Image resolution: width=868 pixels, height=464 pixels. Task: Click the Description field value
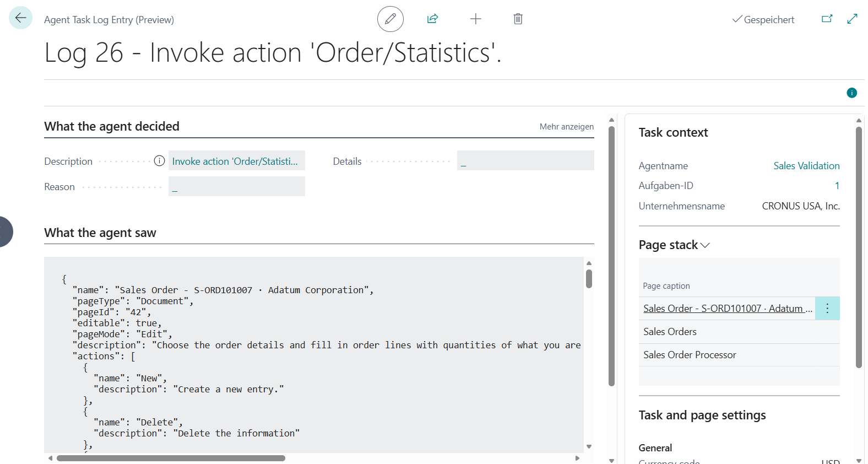[237, 161]
